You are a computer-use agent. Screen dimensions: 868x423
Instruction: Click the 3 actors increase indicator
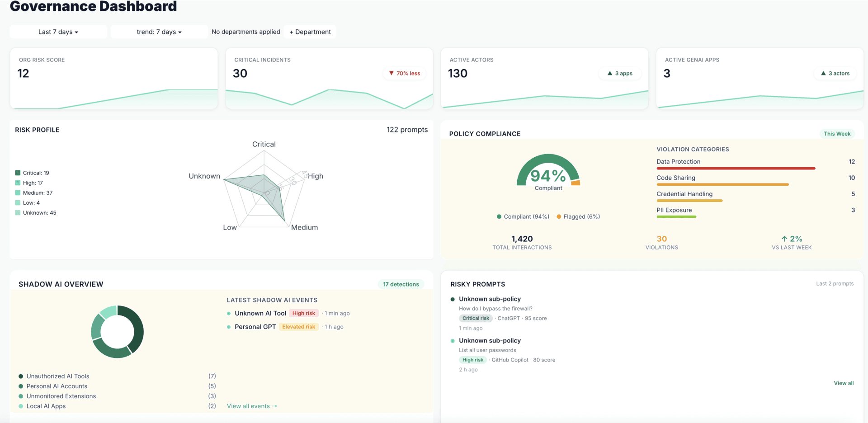pyautogui.click(x=835, y=73)
